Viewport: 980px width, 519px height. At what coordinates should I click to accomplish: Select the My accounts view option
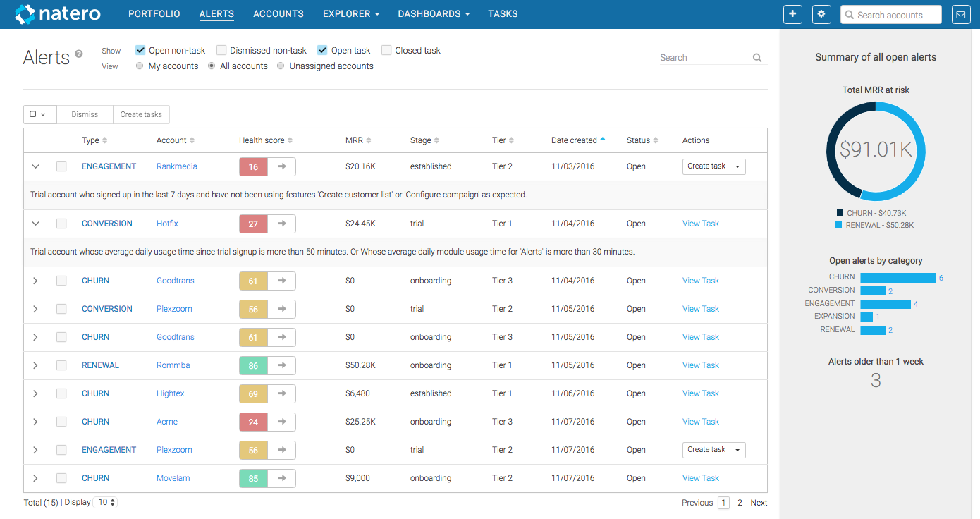pyautogui.click(x=140, y=66)
